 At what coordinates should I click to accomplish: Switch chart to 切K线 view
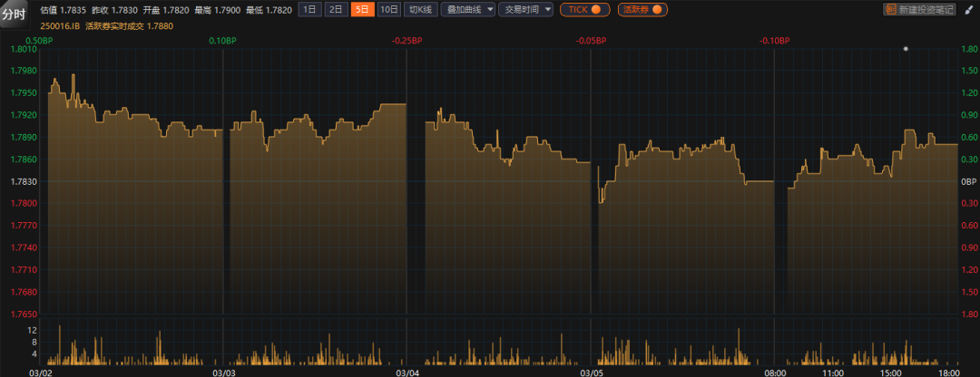click(420, 10)
